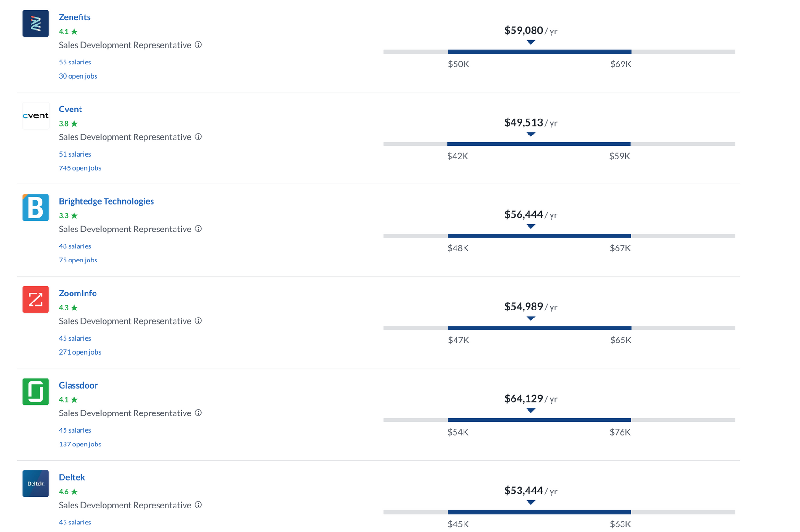View 55 salaries for Zenefits

[75, 62]
